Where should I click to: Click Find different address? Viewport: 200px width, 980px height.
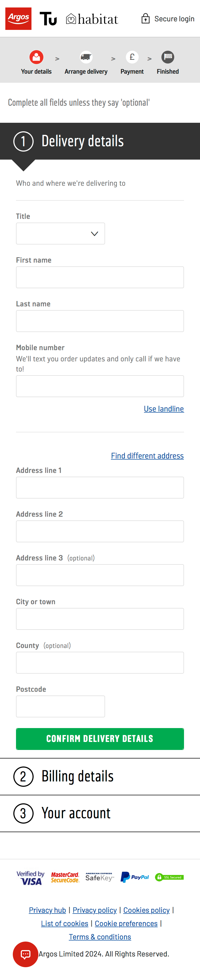[x=147, y=455]
